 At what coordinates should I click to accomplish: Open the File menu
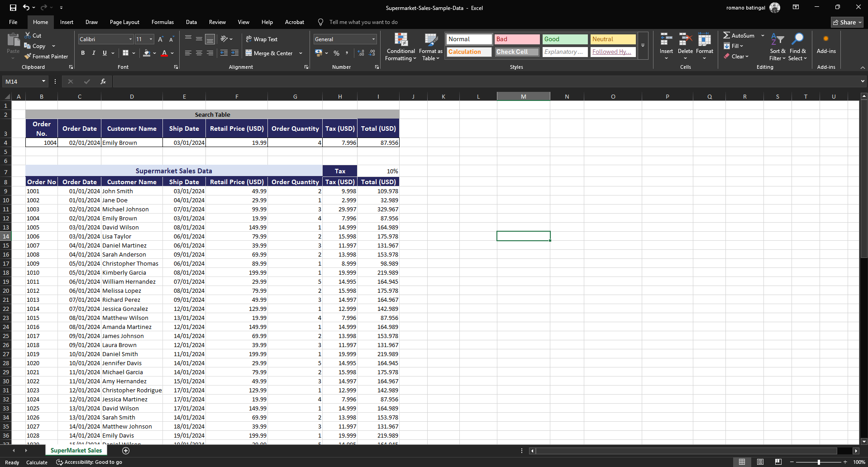click(x=13, y=22)
